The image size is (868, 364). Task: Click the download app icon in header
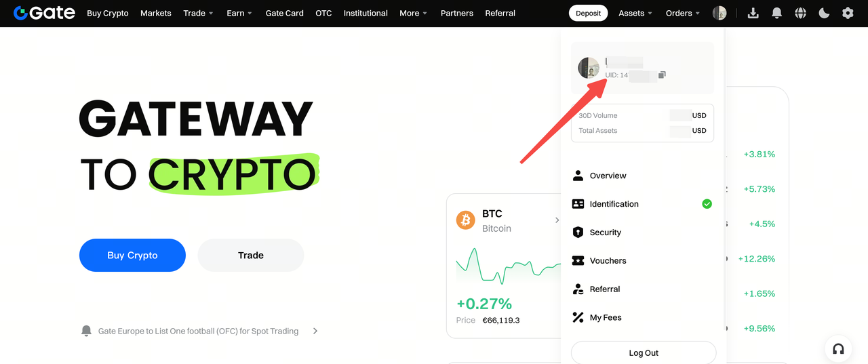pyautogui.click(x=753, y=13)
